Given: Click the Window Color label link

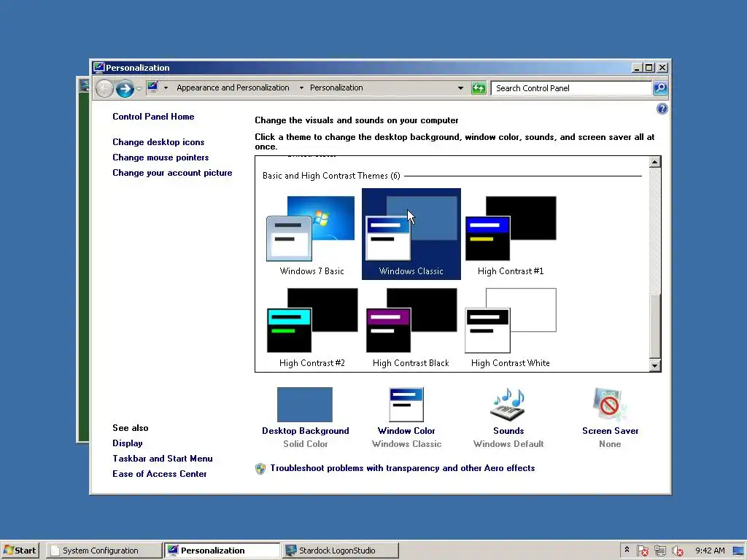Looking at the screenshot, I should (x=406, y=431).
